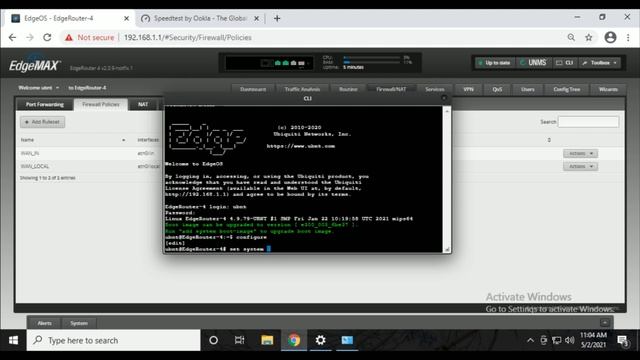Open Settings gear on taskbar
The width and height of the screenshot is (640, 360).
click(x=320, y=340)
